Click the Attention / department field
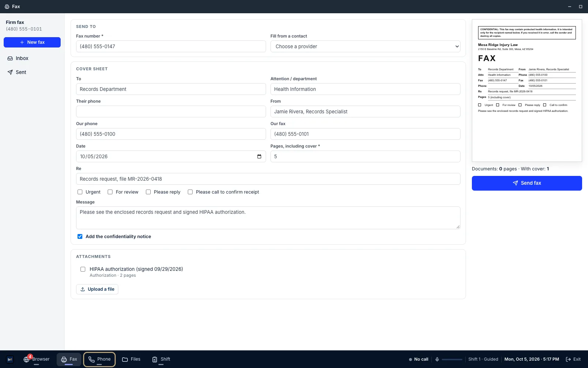588x368 pixels. [x=365, y=89]
